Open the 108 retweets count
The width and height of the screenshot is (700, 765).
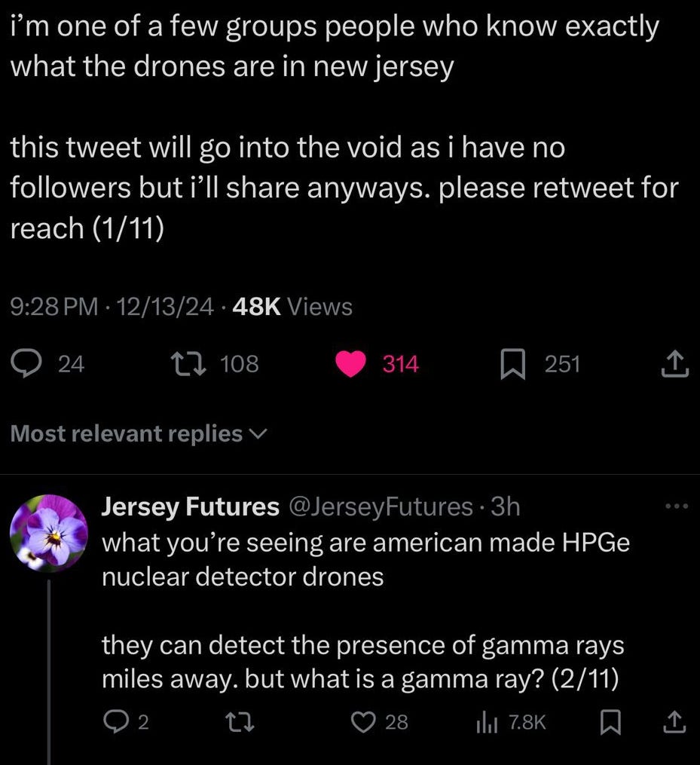pyautogui.click(x=240, y=364)
